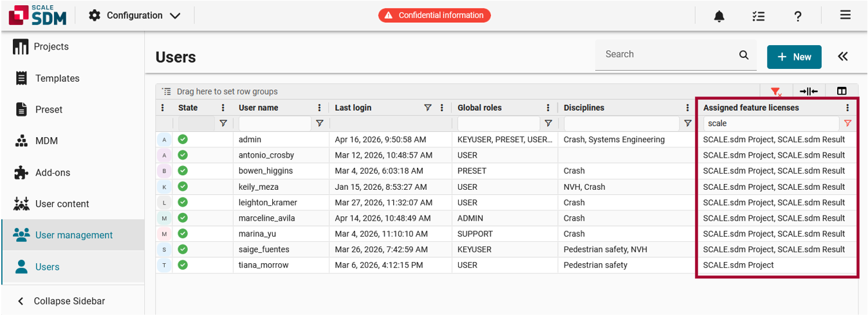868x316 pixels.
Task: Click the autosize columns icon
Action: point(809,91)
